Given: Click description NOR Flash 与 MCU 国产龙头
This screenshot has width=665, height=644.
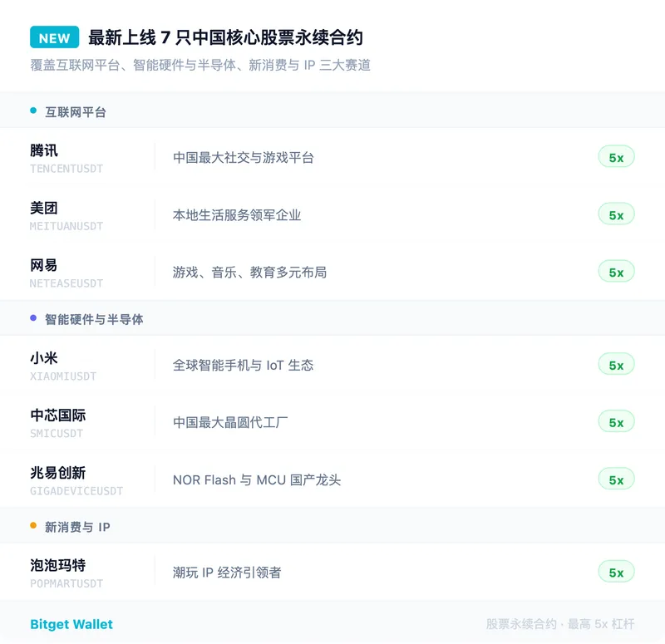Looking at the screenshot, I should (257, 480).
